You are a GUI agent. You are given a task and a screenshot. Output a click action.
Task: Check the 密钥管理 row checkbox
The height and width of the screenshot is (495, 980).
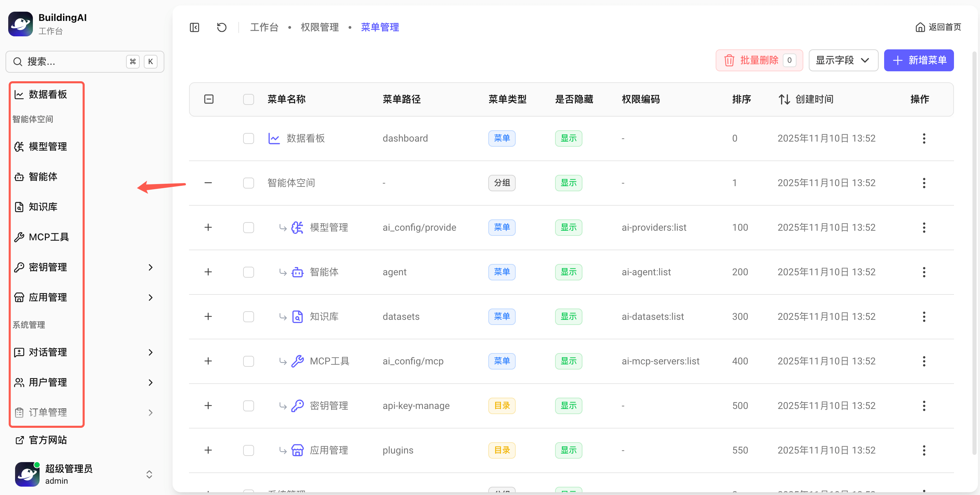click(248, 406)
